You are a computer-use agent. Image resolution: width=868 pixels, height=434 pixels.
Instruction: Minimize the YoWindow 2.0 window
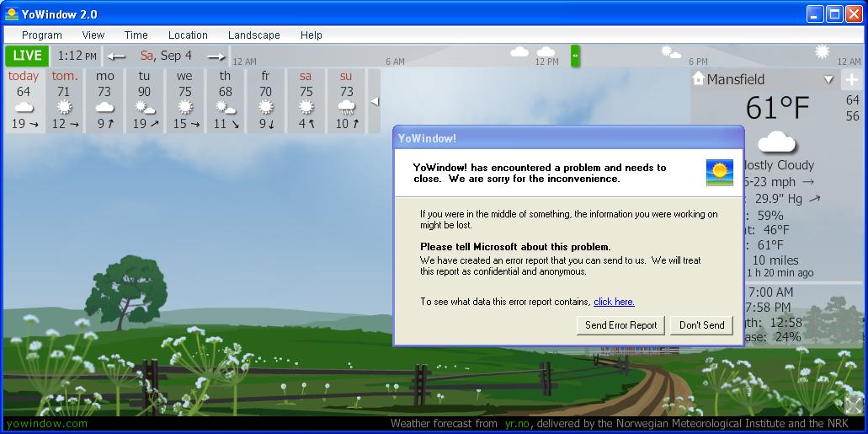(815, 13)
